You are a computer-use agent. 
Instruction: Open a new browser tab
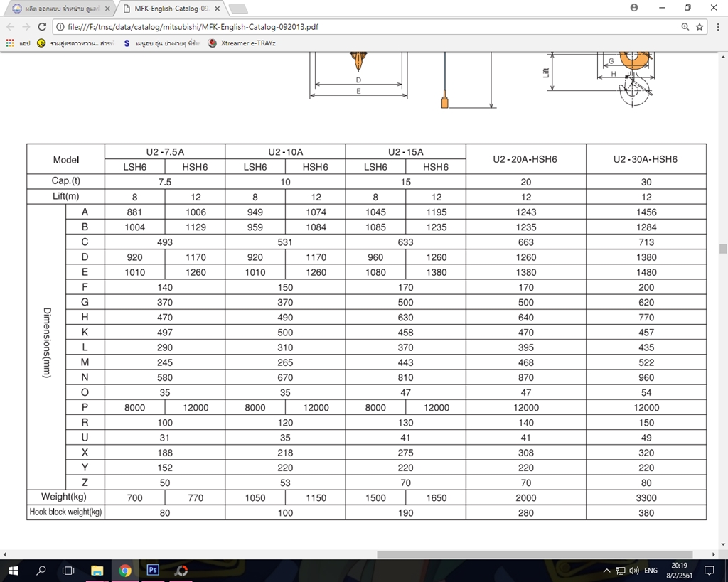(x=238, y=9)
